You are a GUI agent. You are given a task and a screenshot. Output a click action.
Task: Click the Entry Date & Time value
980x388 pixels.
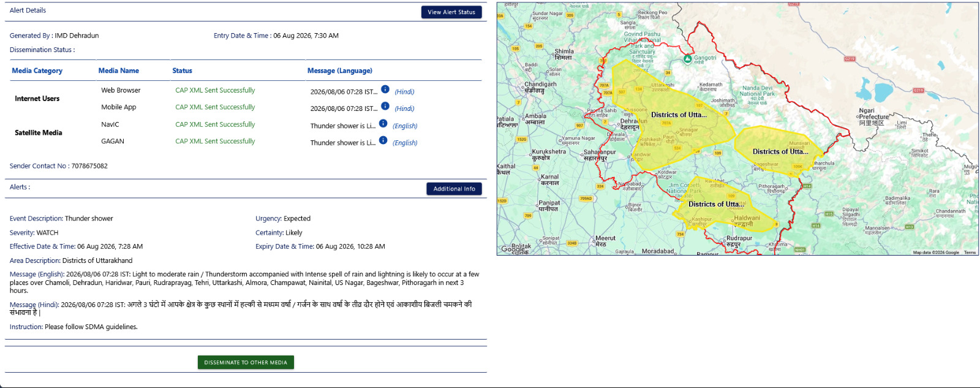click(x=306, y=36)
